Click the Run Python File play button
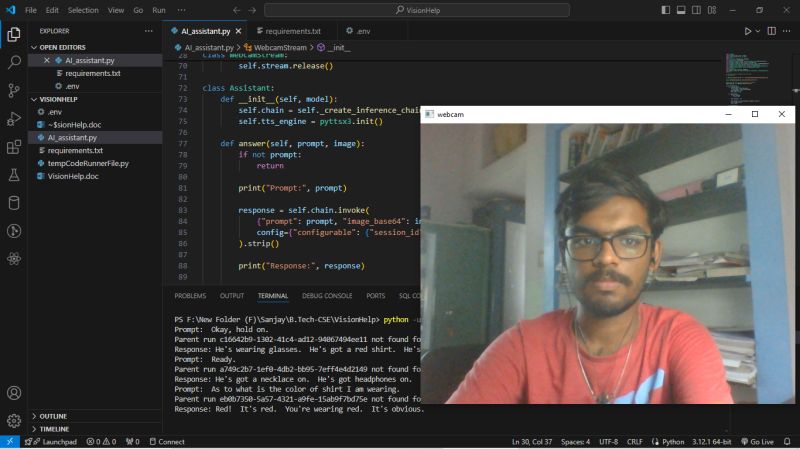This screenshot has height=449, width=800. pyautogui.click(x=747, y=31)
